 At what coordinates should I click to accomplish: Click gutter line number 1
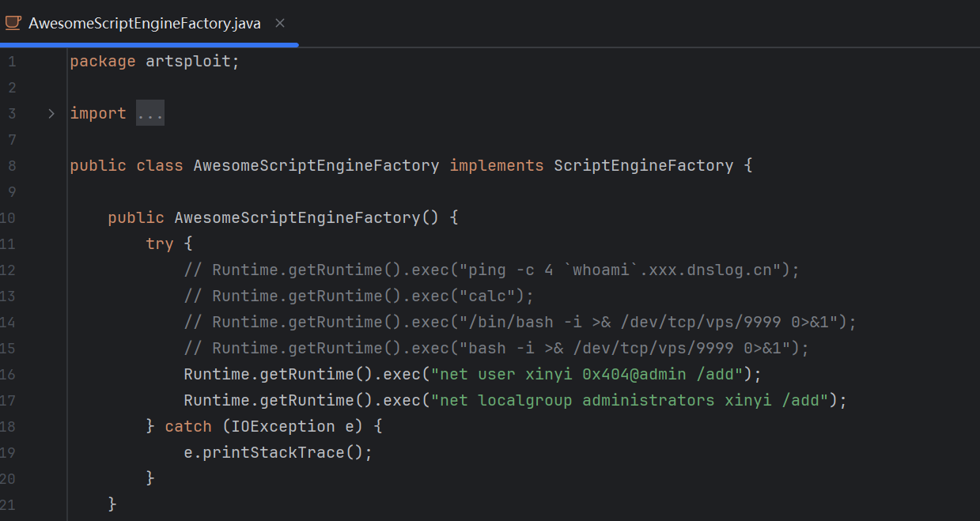point(12,62)
